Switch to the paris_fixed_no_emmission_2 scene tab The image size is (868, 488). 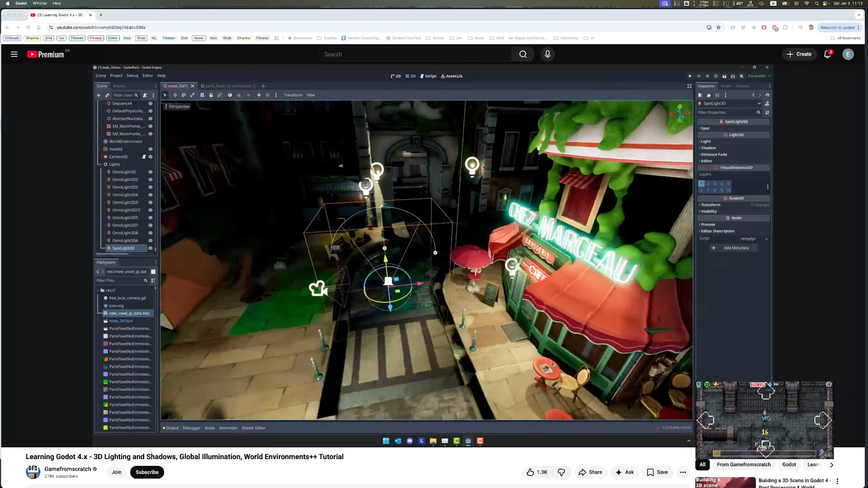(x=228, y=86)
